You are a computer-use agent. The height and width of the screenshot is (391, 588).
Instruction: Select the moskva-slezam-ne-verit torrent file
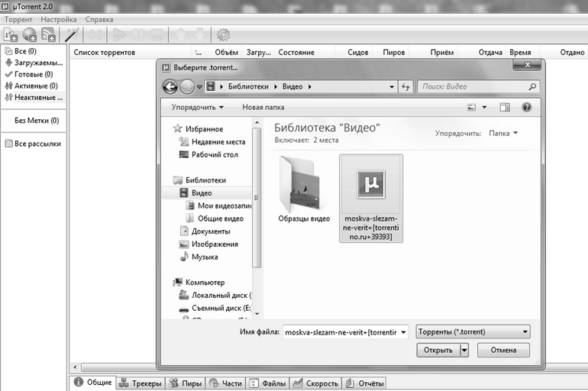pos(371,199)
